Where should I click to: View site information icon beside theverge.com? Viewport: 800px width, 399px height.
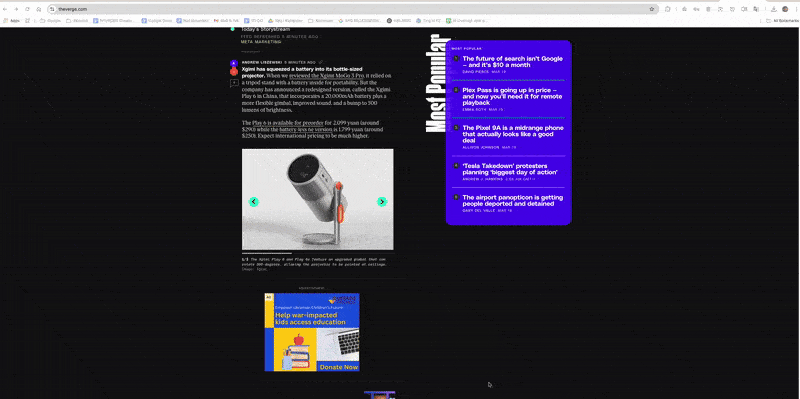coord(52,9)
